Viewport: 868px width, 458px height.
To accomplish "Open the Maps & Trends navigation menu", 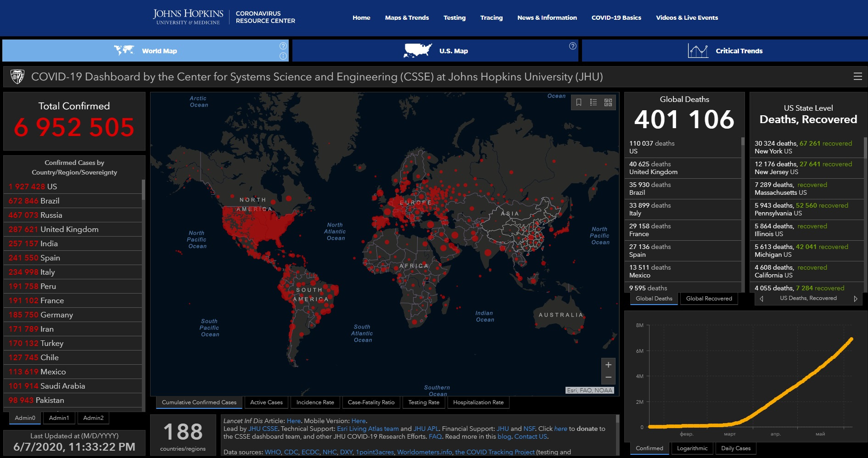I will 407,17.
